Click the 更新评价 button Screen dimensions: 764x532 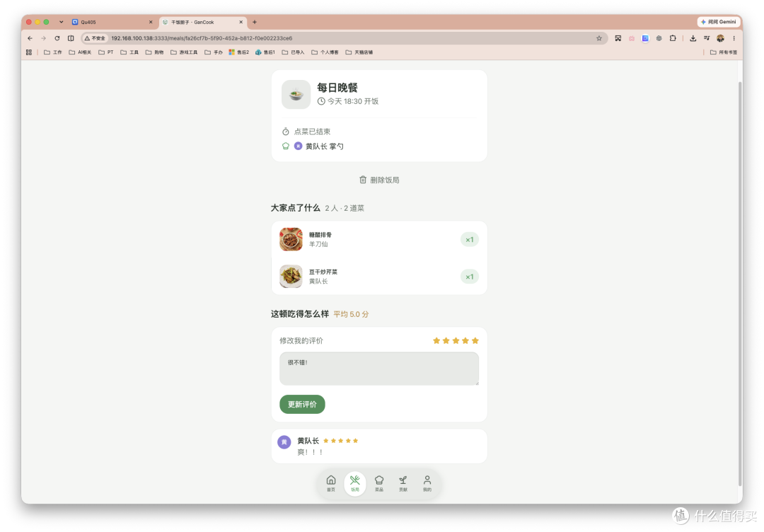(x=302, y=405)
